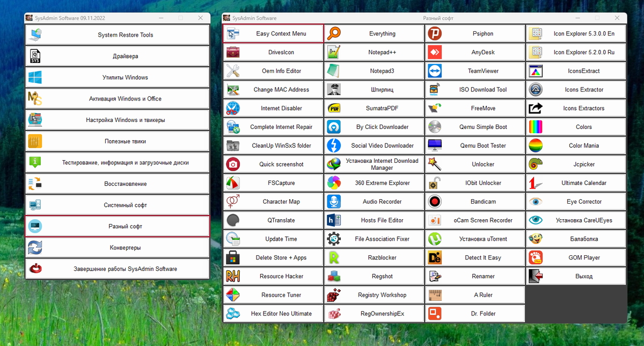Launch Установка CareUEyes
The image size is (644, 346).
pos(576,220)
